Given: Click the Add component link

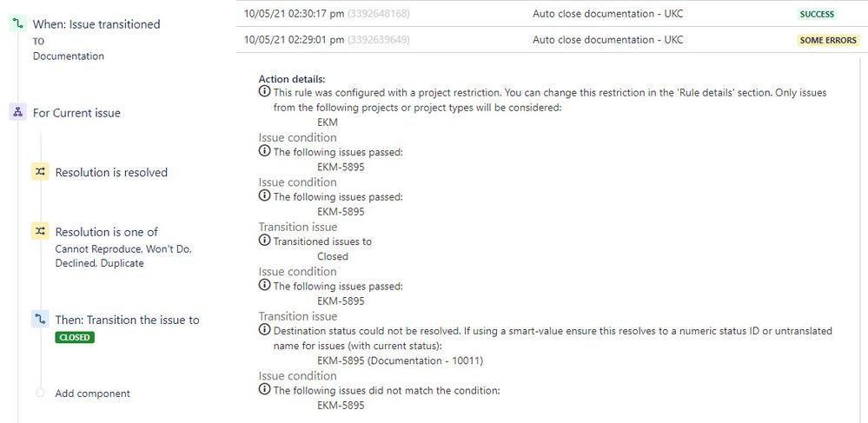Looking at the screenshot, I should pos(92,393).
